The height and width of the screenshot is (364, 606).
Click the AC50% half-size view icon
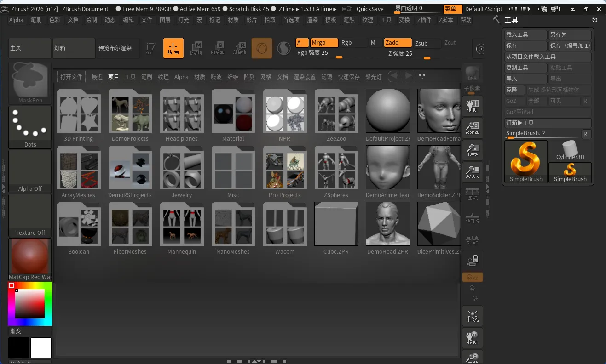472,171
